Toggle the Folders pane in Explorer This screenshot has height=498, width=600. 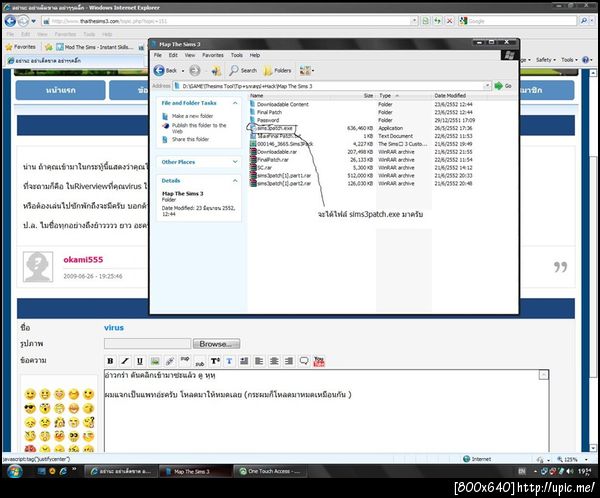(x=277, y=70)
